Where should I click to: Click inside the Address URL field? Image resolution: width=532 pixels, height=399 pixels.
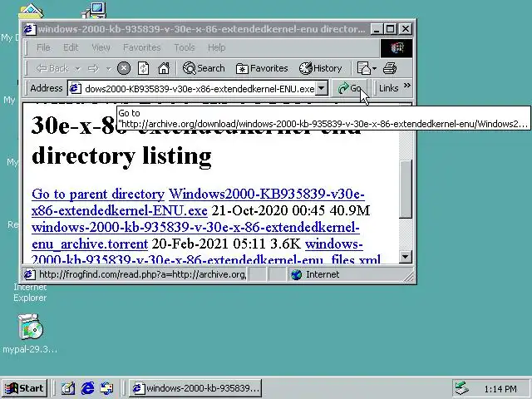[x=199, y=89]
